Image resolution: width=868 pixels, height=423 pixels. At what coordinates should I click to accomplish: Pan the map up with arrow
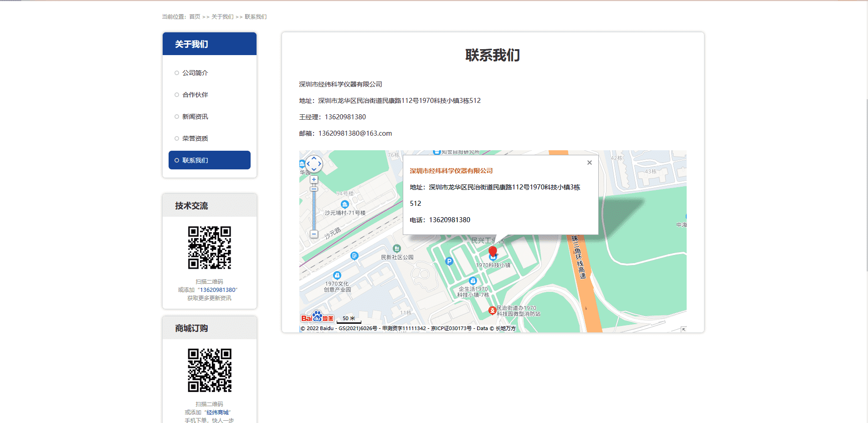click(x=314, y=158)
